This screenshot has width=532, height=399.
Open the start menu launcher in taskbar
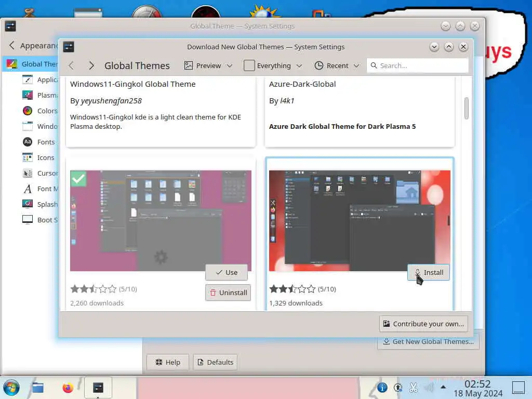click(11, 388)
